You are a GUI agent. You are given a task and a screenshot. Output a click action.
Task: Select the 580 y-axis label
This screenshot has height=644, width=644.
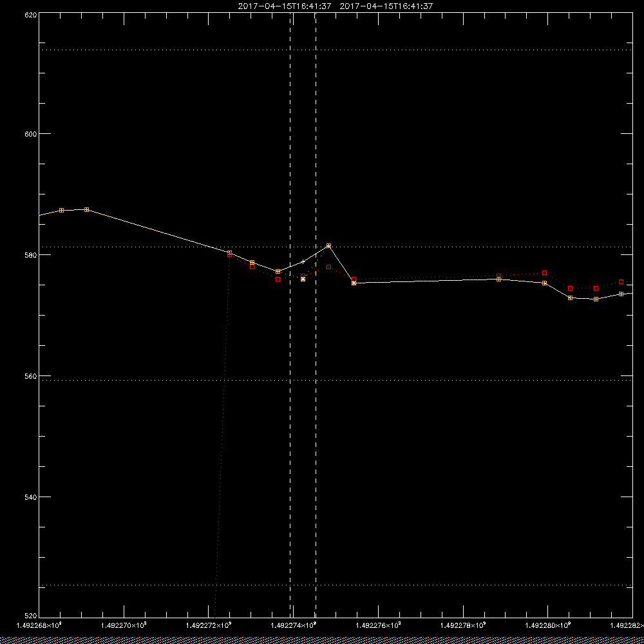[31, 254]
